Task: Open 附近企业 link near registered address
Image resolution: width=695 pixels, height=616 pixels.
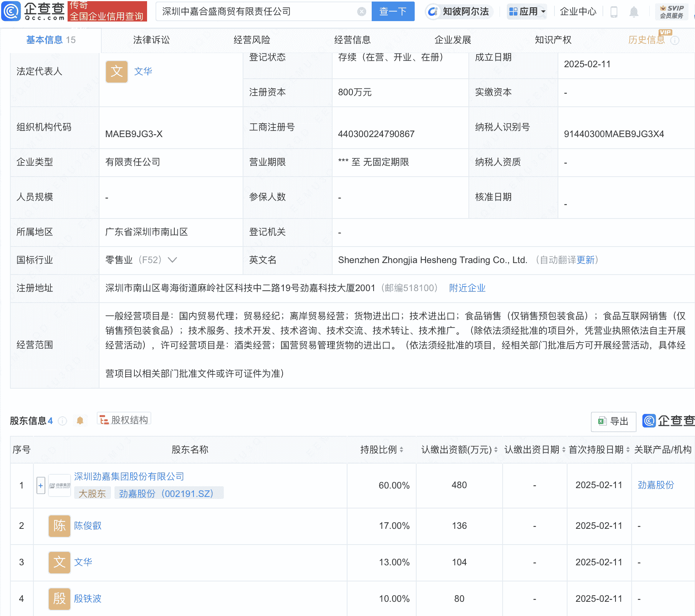Action: [467, 288]
